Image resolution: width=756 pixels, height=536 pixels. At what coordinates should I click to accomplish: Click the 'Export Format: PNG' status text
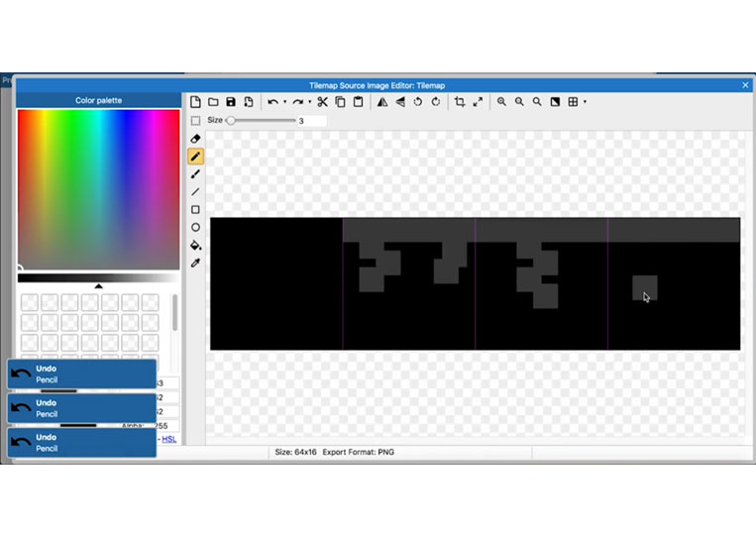coord(359,452)
